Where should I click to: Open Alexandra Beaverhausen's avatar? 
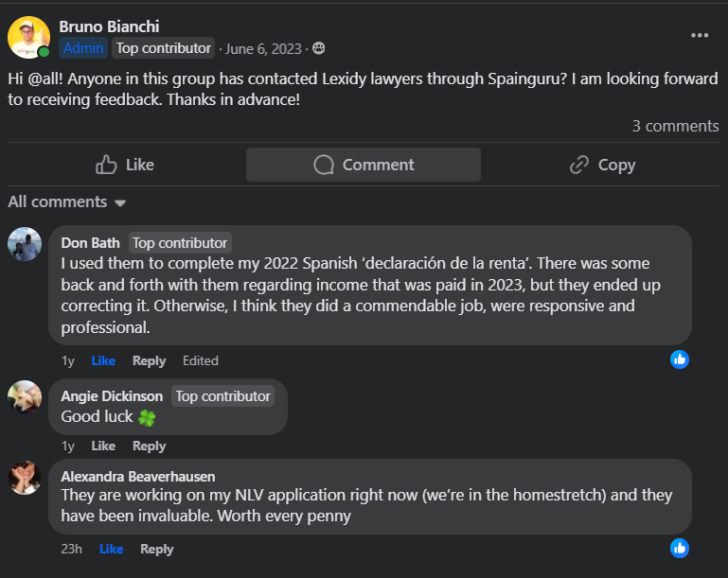pos(25,477)
